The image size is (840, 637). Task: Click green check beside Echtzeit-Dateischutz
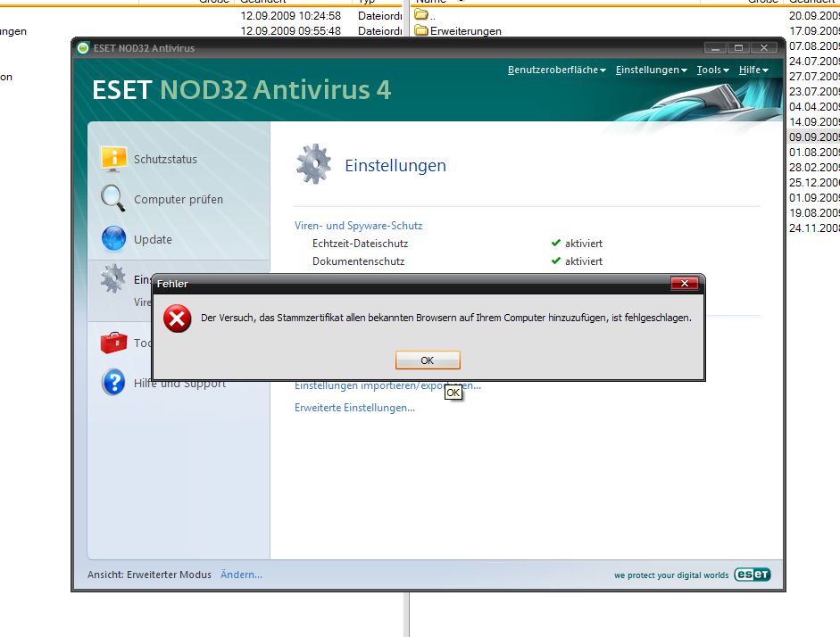tap(555, 243)
